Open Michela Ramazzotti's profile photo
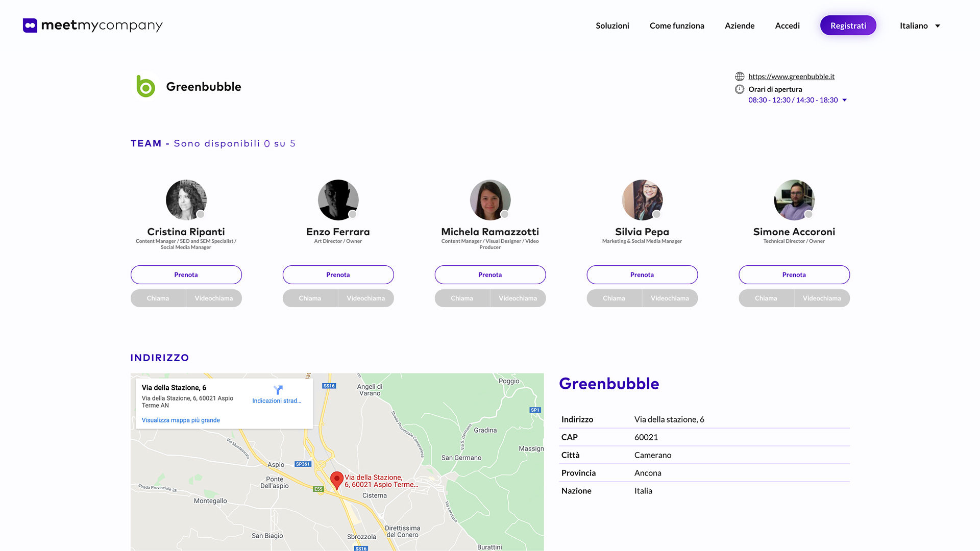980x551 pixels. (x=491, y=200)
